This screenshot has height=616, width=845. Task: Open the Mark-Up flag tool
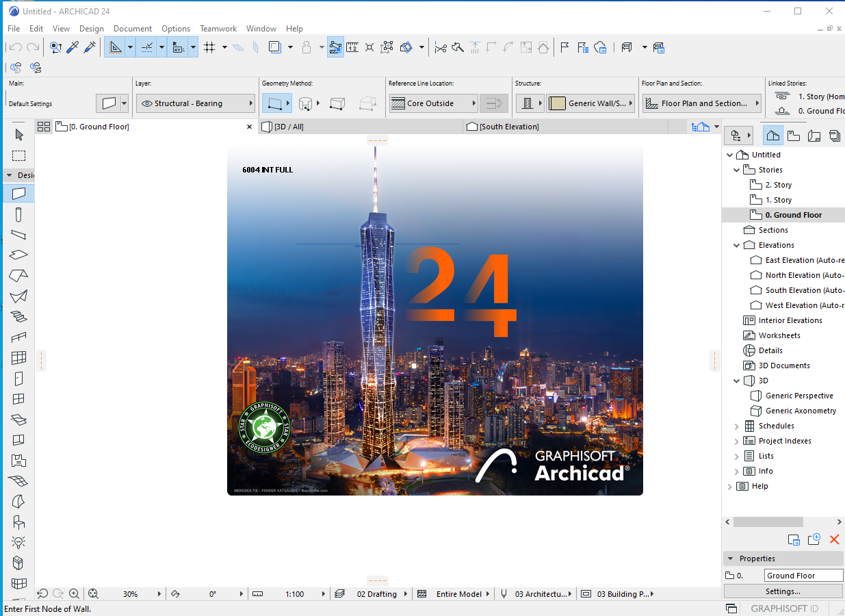(565, 47)
